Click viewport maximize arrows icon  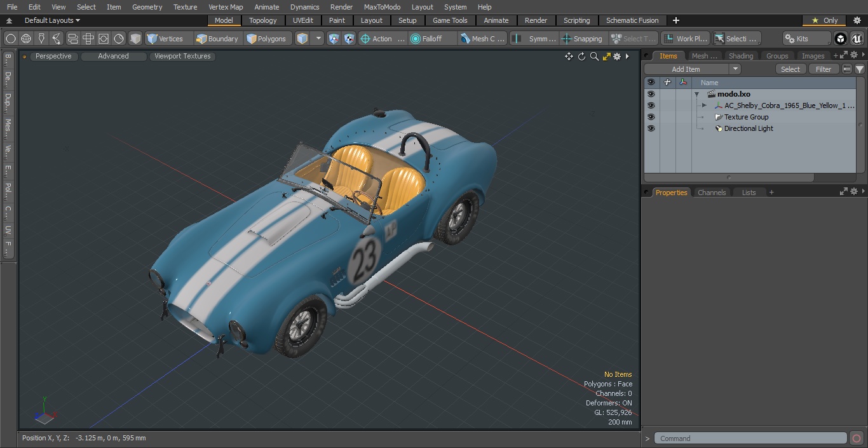(606, 57)
